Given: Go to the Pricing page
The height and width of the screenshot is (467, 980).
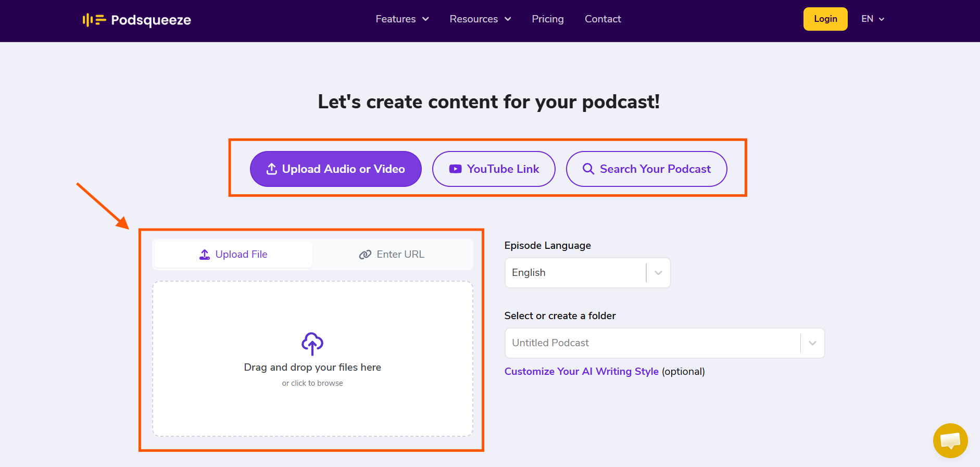Looking at the screenshot, I should tap(547, 19).
